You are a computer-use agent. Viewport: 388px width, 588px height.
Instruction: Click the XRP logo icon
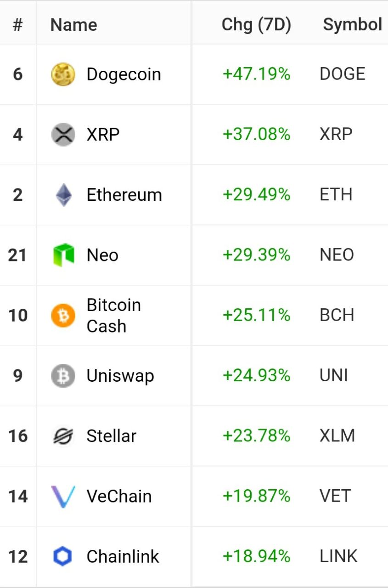[x=63, y=135]
